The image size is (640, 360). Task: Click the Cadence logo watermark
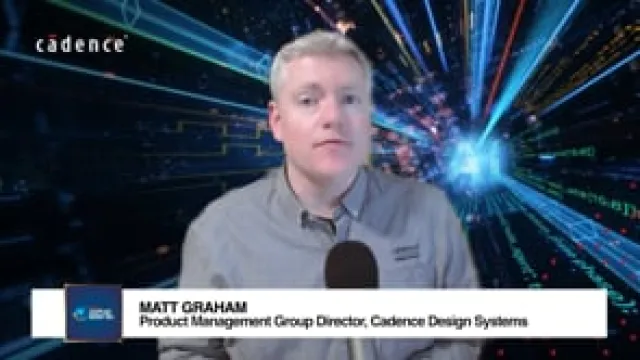80,44
